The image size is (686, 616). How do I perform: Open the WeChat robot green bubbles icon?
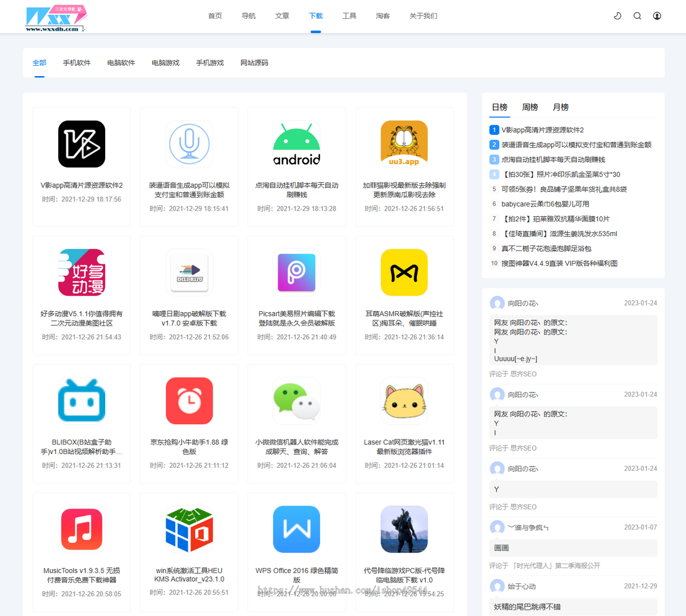(297, 401)
